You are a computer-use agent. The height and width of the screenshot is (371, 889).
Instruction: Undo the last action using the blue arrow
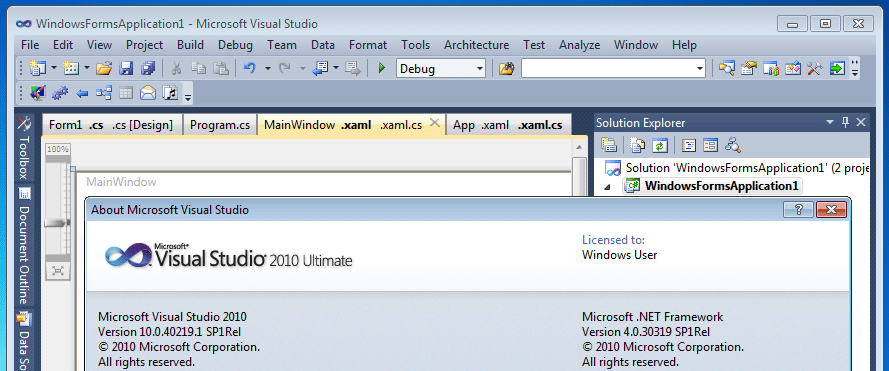click(x=249, y=69)
